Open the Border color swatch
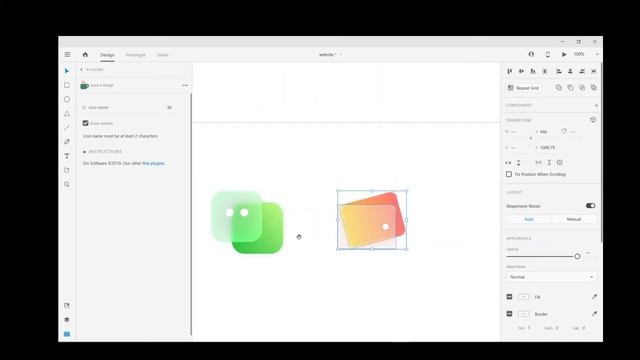The height and width of the screenshot is (360, 640). [524, 314]
